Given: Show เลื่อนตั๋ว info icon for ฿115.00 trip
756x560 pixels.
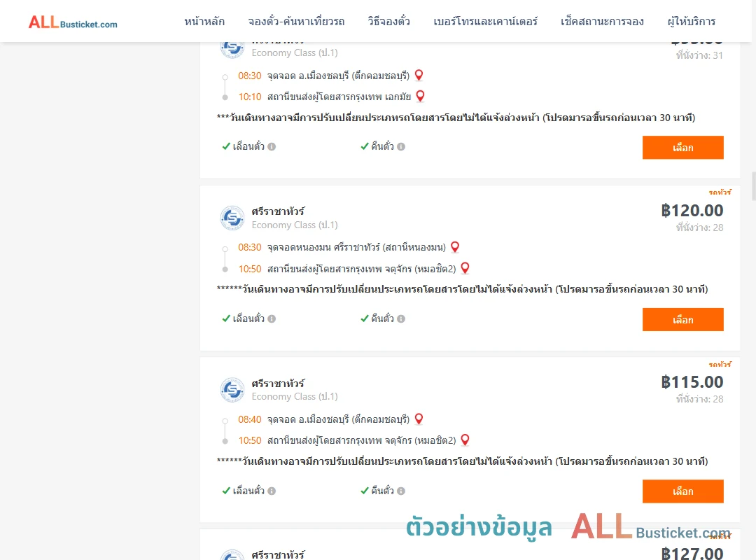Looking at the screenshot, I should click(272, 491).
